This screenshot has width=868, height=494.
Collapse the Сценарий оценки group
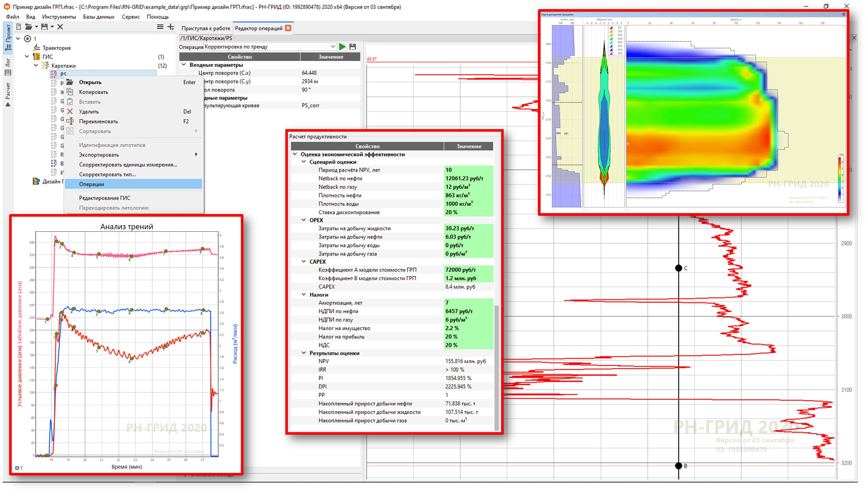click(304, 162)
